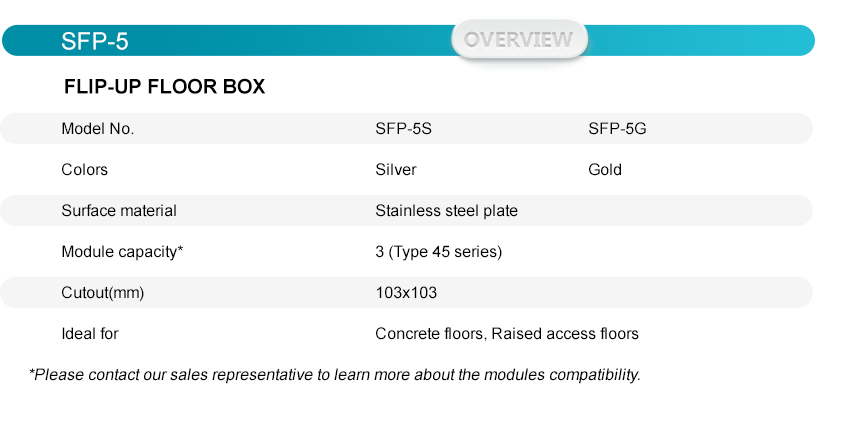The image size is (850, 429).
Task: Click the FLIP-UP FLOOR BOX heading
Action: tap(164, 87)
